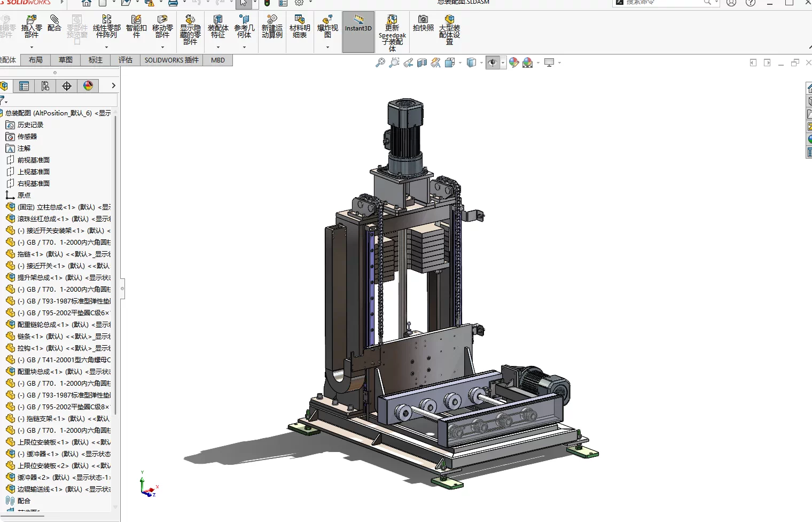This screenshot has height=522, width=812.
Task: Expand the manager tabs chevron arrow
Action: click(113, 85)
